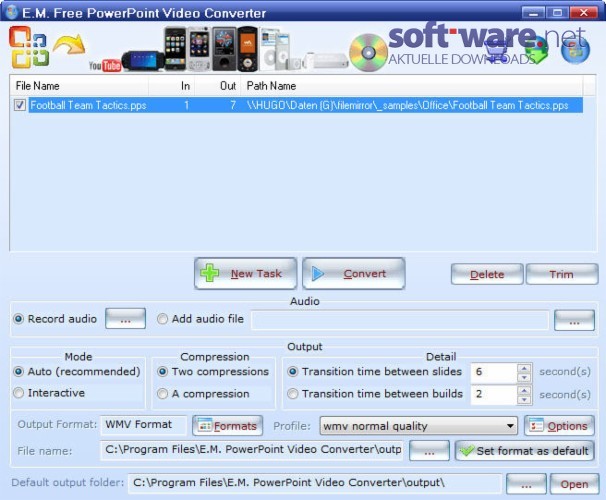Increase slides transition time spinner
Viewport: 606px width, 500px height.
pyautogui.click(x=524, y=368)
